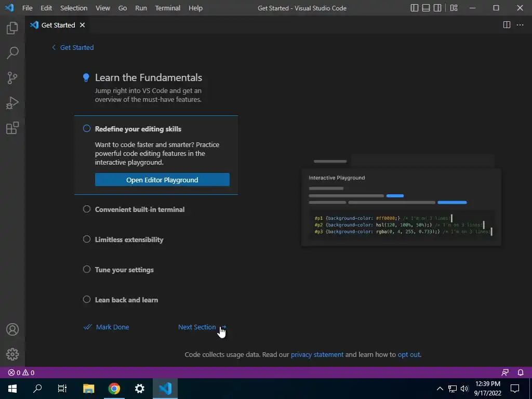
Task: Go back via Get Started link
Action: 73,47
